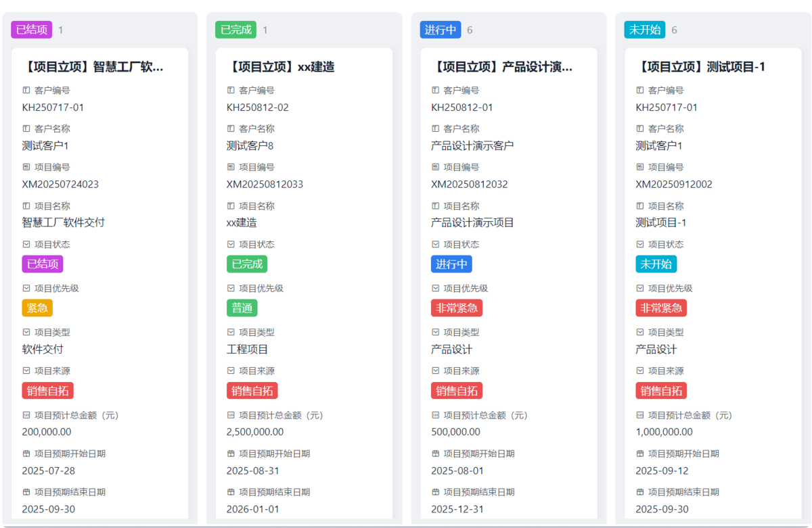Open the 【项目立项】智慧工厂软… card title
The image size is (812, 528).
(93, 67)
